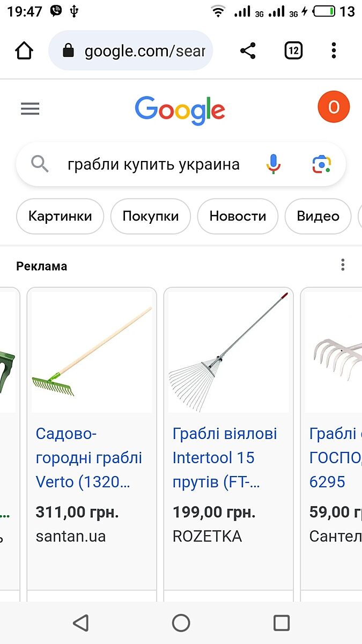Tap the orange account avatar O

334,107
